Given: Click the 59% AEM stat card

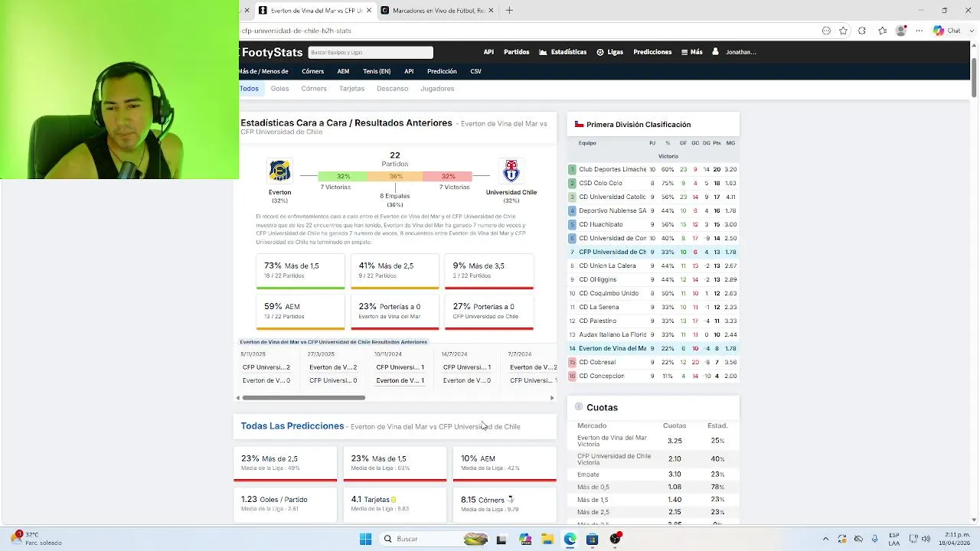Looking at the screenshot, I should [x=300, y=311].
